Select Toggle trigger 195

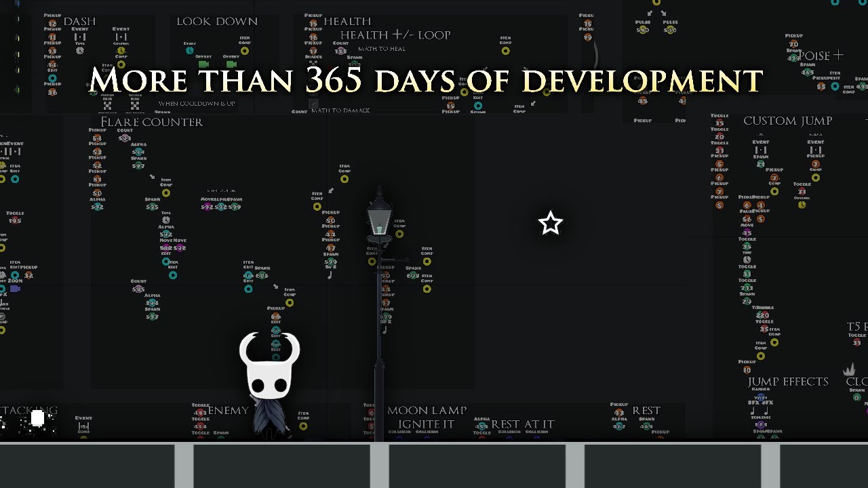pyautogui.click(x=15, y=220)
